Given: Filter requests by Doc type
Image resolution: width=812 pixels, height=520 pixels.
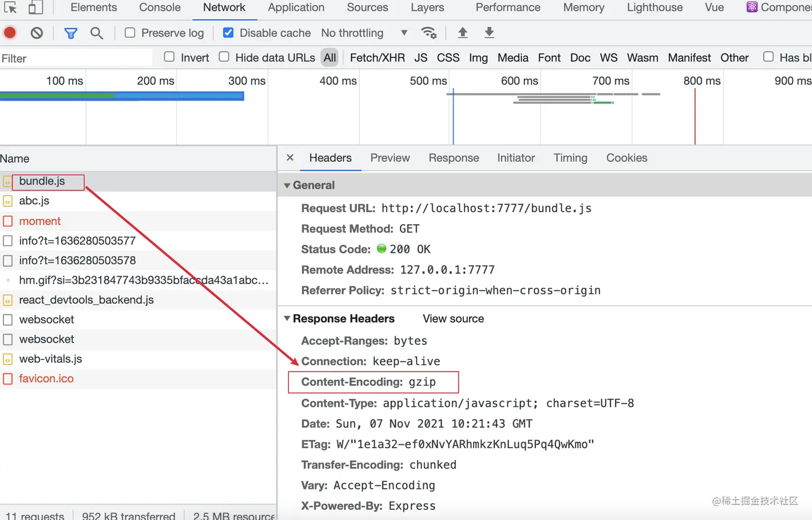Looking at the screenshot, I should tap(580, 57).
